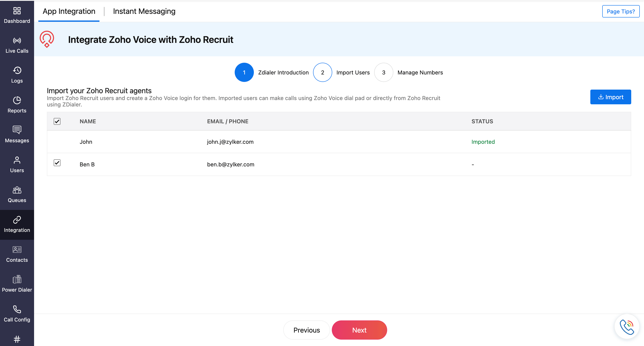
Task: Click the Previous button
Action: (306, 330)
